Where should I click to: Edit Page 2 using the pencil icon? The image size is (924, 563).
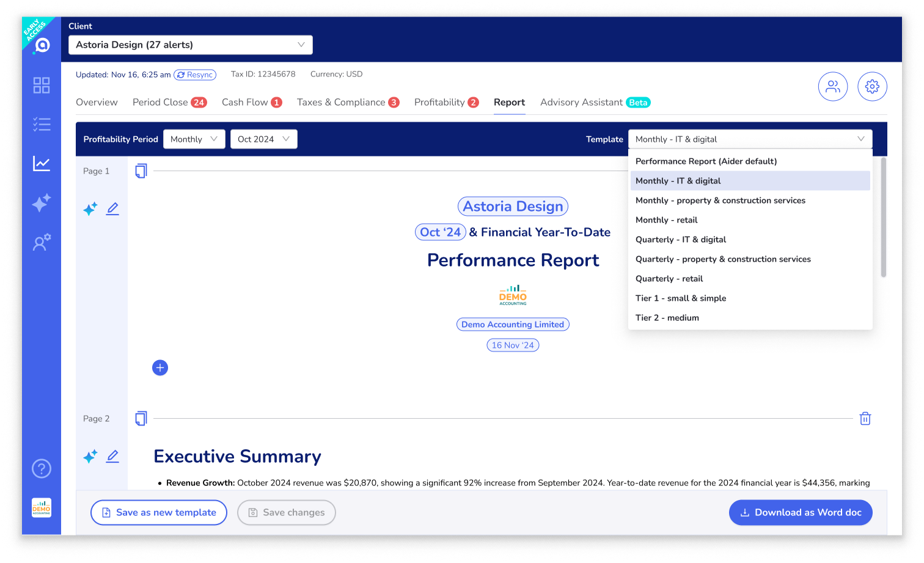point(112,457)
